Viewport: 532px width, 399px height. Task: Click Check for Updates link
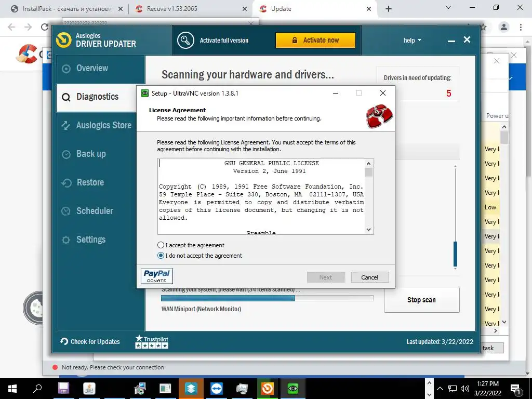90,342
